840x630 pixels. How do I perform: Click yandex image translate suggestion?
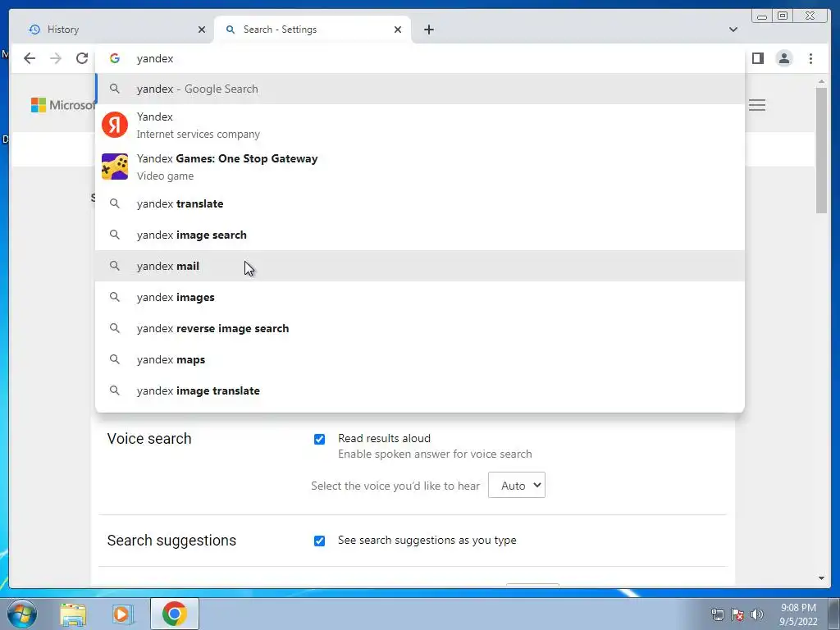(420, 390)
